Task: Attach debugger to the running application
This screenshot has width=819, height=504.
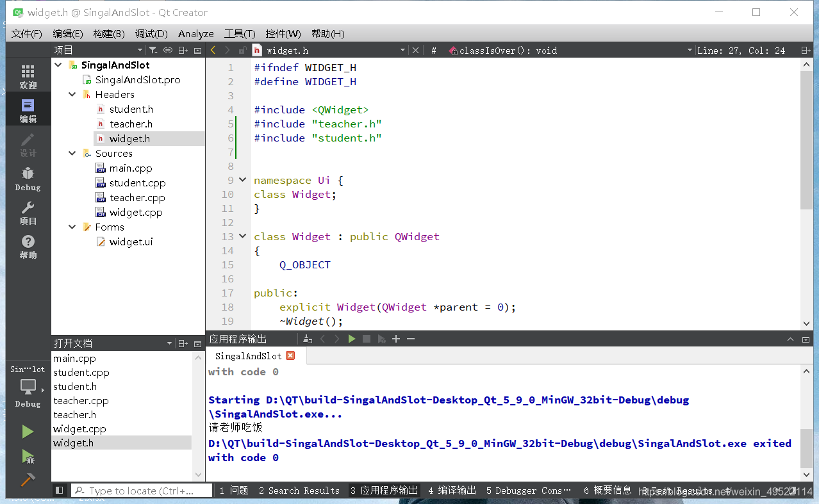Action: pyautogui.click(x=382, y=339)
